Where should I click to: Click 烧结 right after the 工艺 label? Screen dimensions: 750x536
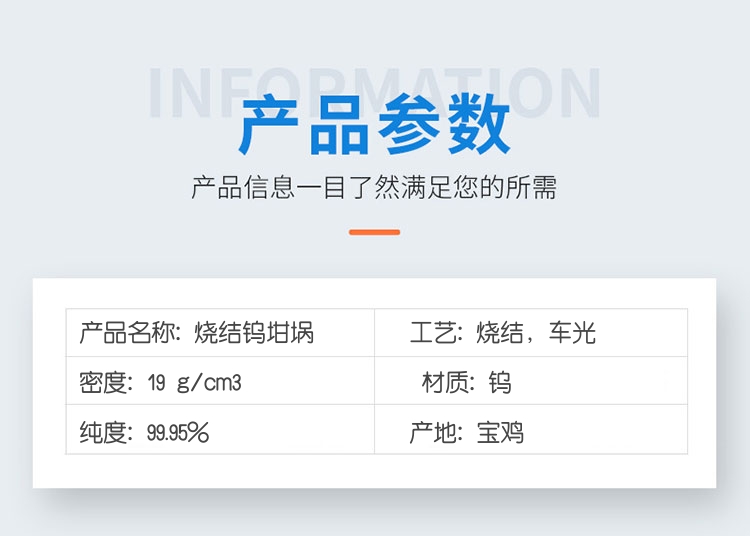[501, 333]
